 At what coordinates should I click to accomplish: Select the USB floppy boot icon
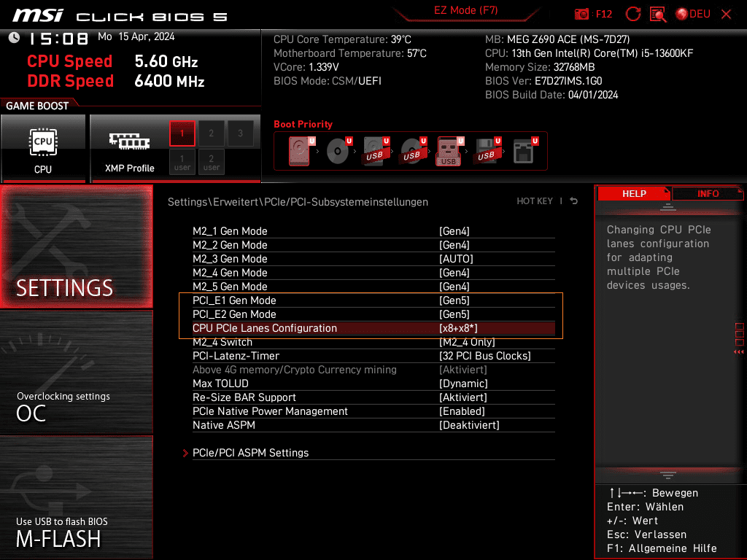pos(487,151)
